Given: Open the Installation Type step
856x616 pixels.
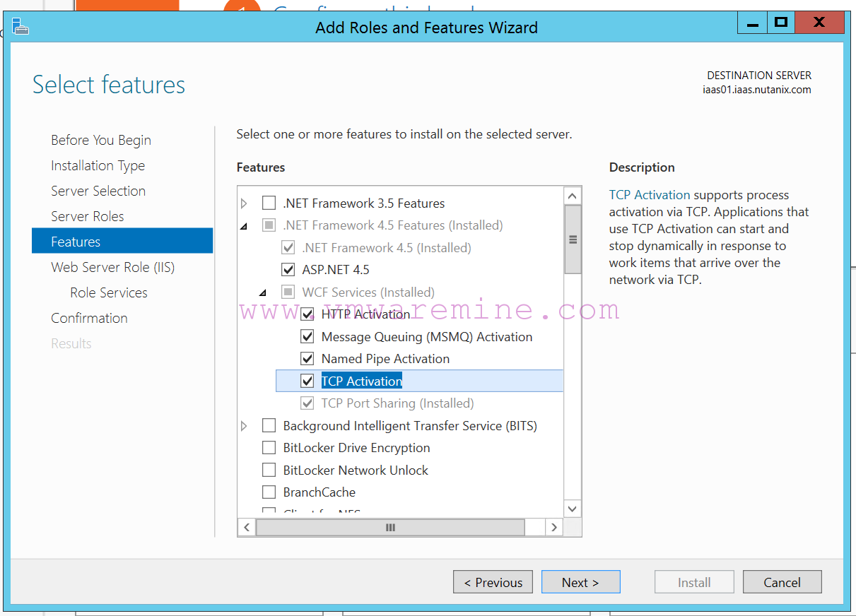Looking at the screenshot, I should [x=98, y=165].
